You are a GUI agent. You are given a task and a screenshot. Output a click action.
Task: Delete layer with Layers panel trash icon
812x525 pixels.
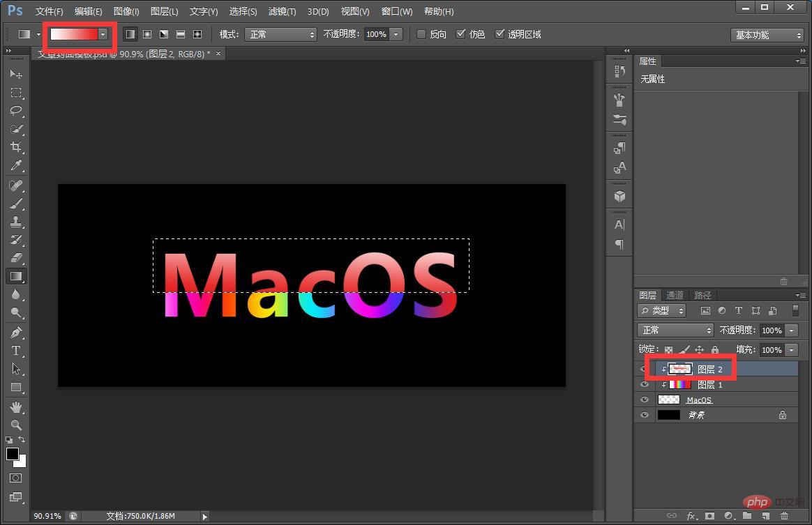(784, 516)
